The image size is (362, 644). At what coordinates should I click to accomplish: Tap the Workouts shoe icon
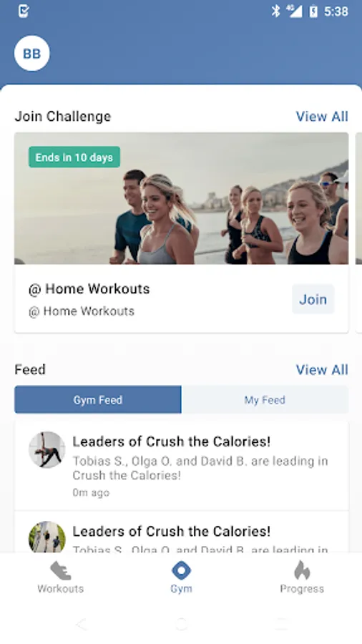click(x=60, y=570)
